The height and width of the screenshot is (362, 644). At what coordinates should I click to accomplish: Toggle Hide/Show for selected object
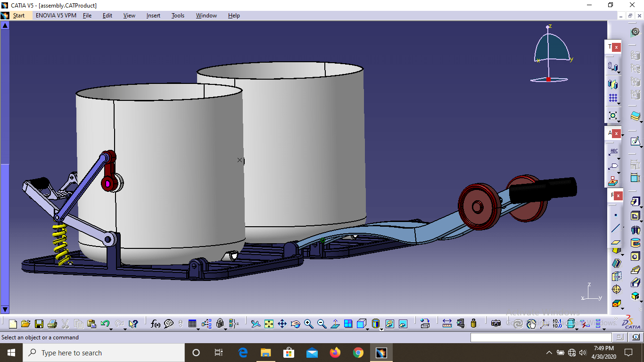(389, 324)
